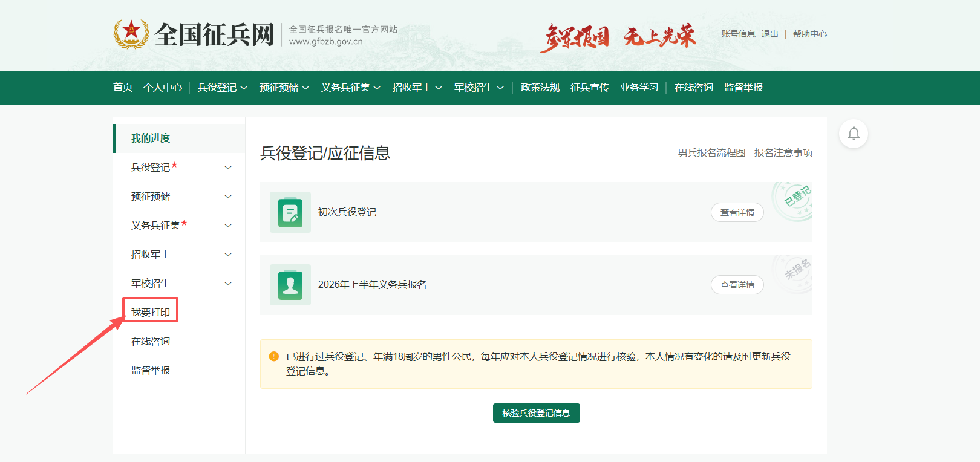Screen dimensions: 980x462
Task: Click the orange warning notice icon
Action: click(x=273, y=356)
